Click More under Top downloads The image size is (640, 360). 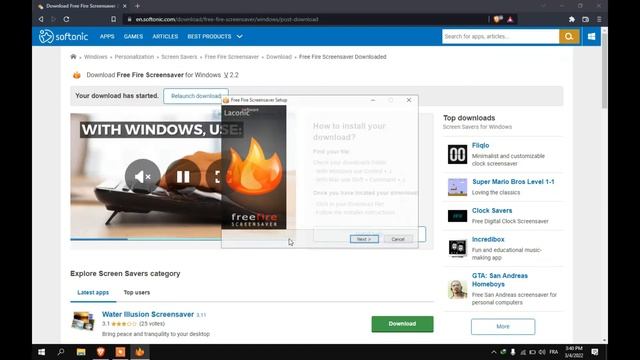pos(503,327)
